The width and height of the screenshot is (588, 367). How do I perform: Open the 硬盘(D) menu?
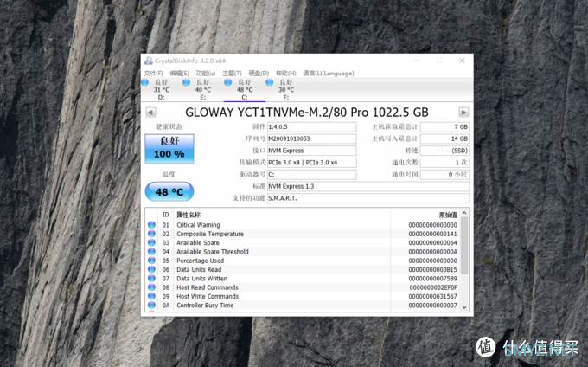(x=259, y=74)
